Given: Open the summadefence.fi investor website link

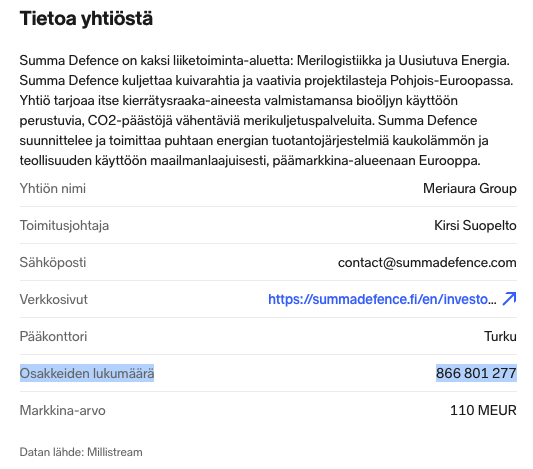Looking at the screenshot, I should coord(382,299).
